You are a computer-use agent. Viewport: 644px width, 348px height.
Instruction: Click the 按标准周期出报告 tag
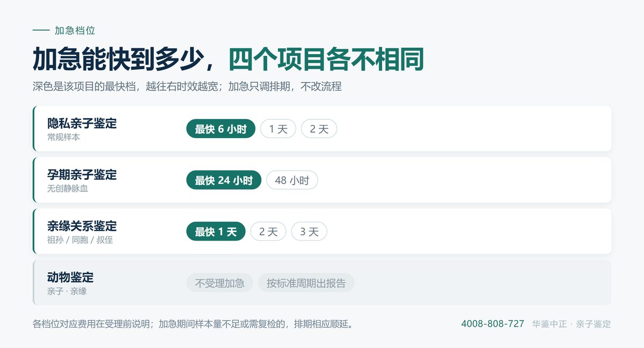click(x=306, y=283)
